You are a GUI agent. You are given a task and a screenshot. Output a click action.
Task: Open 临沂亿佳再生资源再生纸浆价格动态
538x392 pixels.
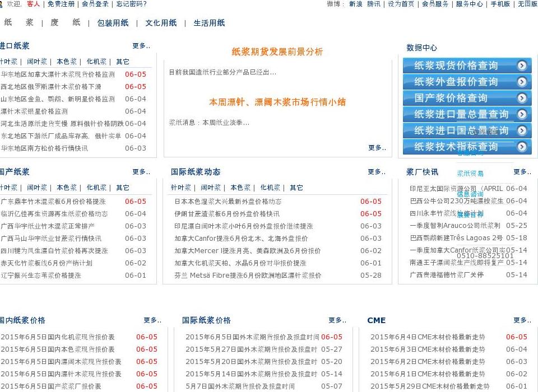tap(54, 214)
